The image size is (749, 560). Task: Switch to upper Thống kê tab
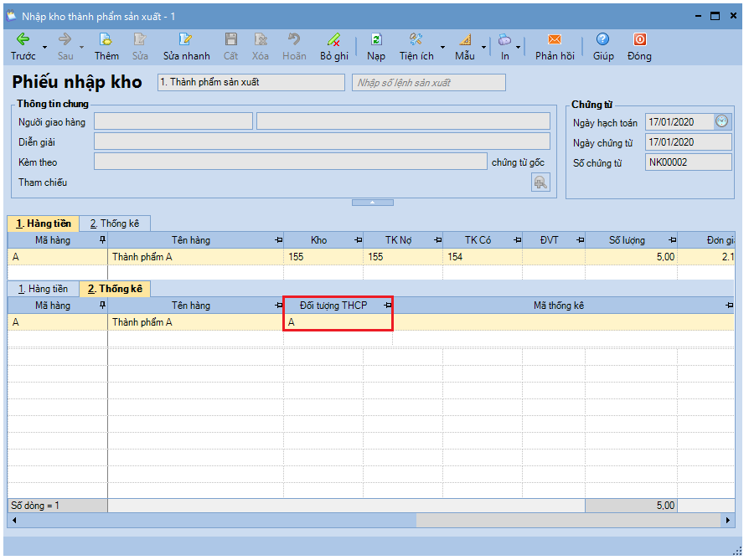click(120, 223)
